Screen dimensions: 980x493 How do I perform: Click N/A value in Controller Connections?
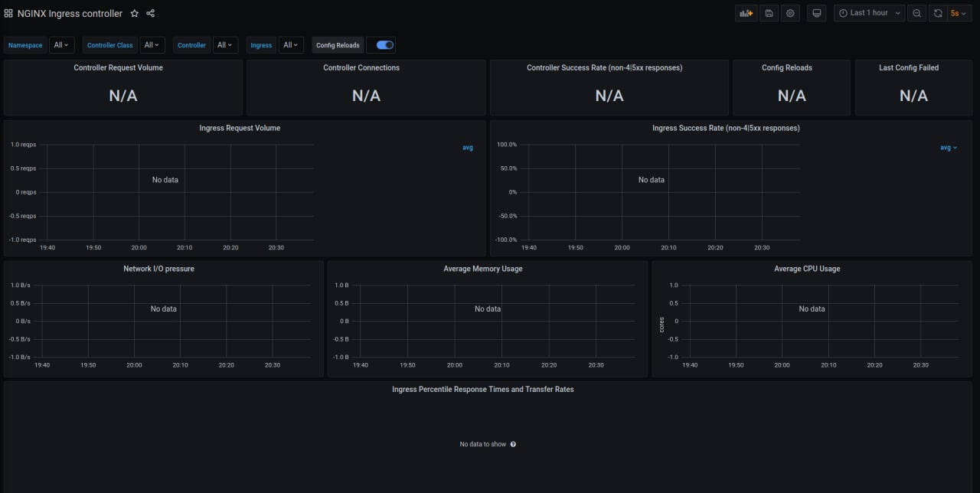(366, 96)
